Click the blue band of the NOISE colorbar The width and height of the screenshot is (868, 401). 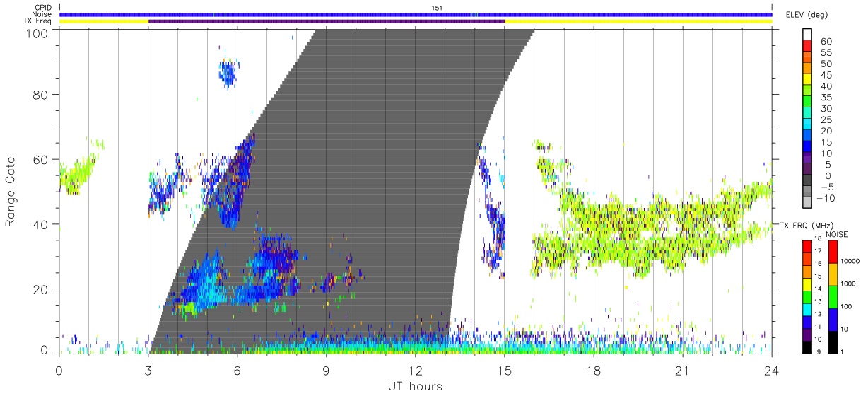pyautogui.click(x=833, y=320)
